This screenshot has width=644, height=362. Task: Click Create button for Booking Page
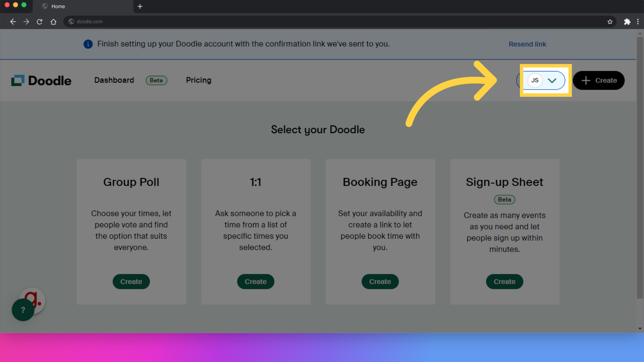click(x=380, y=282)
